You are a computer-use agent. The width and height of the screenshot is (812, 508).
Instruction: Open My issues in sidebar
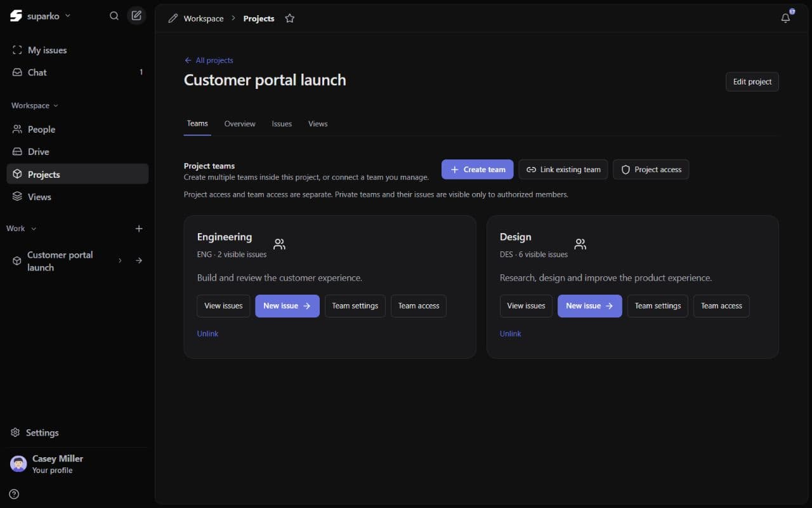(77, 50)
